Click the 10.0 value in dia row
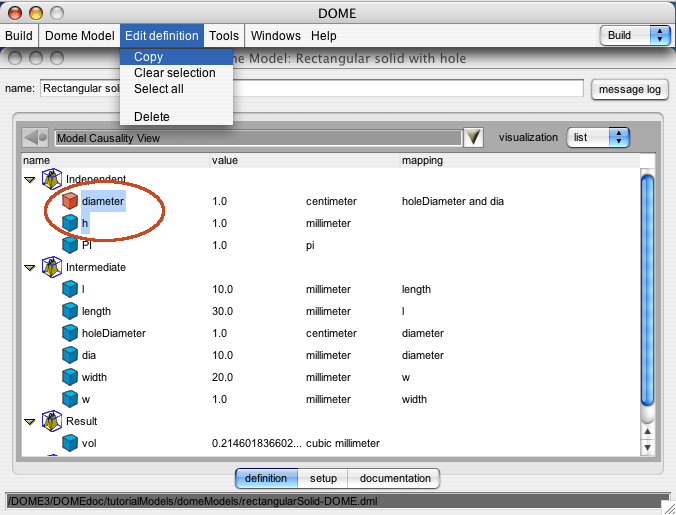Screen dimensions: 676x515 222,355
